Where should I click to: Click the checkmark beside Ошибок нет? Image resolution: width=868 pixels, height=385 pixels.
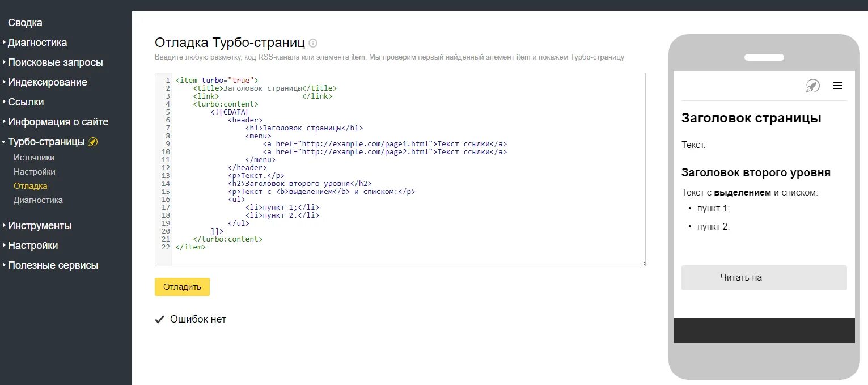tap(159, 320)
